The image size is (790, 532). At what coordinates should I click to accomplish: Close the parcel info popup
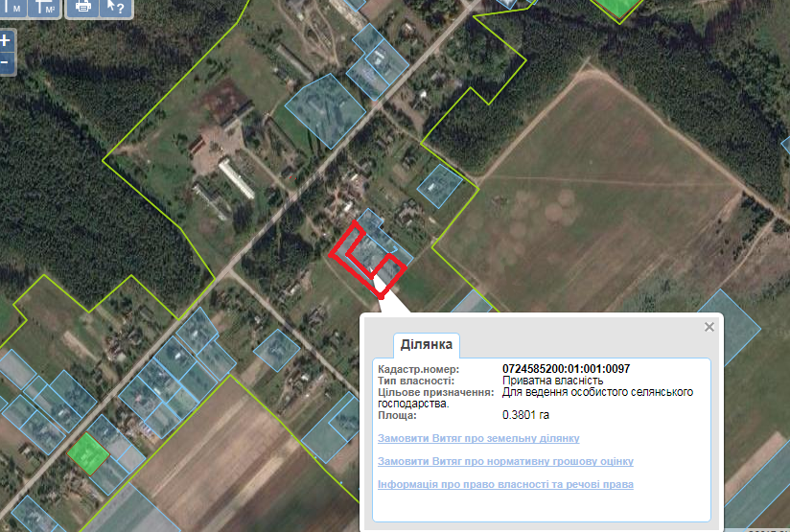click(x=709, y=327)
